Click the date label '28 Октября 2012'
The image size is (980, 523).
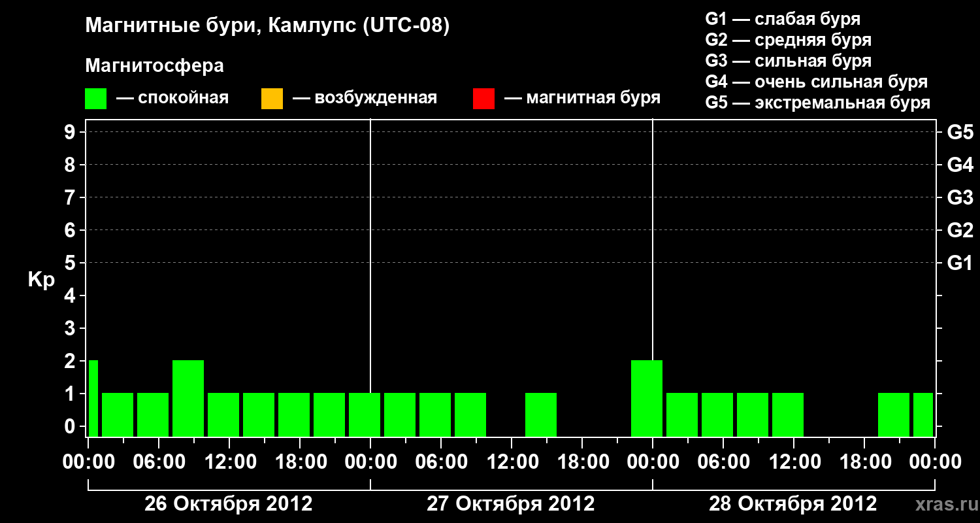coord(793,504)
